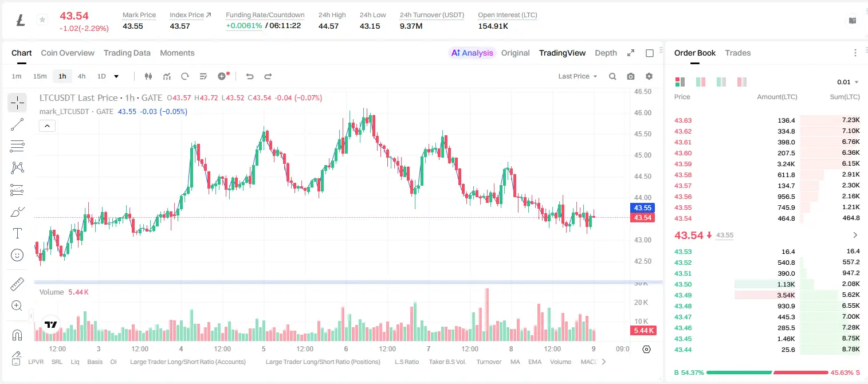
Task: Open chart settings gear icon
Action: 649,76
